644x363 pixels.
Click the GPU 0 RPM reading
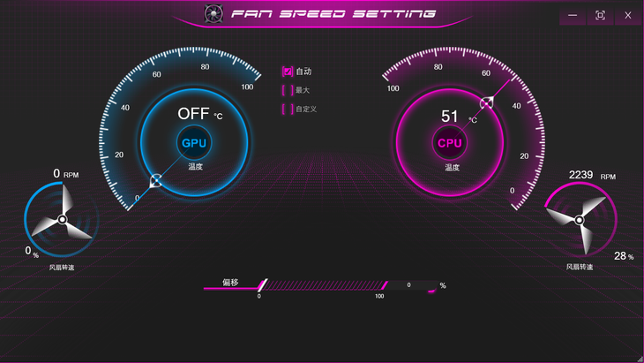pyautogui.click(x=57, y=174)
